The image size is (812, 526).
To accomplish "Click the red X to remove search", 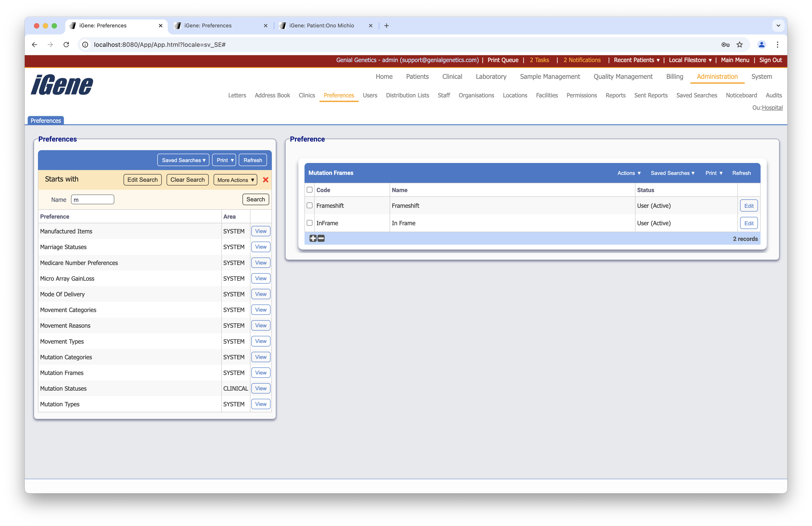I will (x=265, y=180).
